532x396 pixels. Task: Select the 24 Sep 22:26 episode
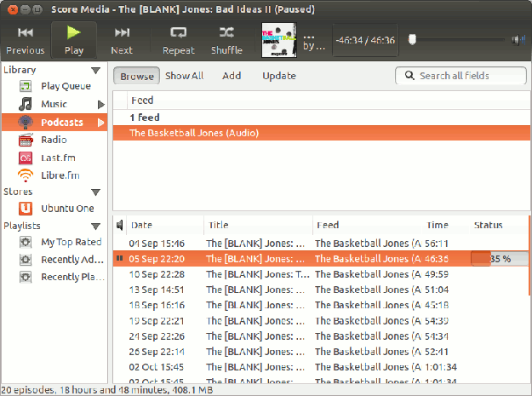pos(321,336)
